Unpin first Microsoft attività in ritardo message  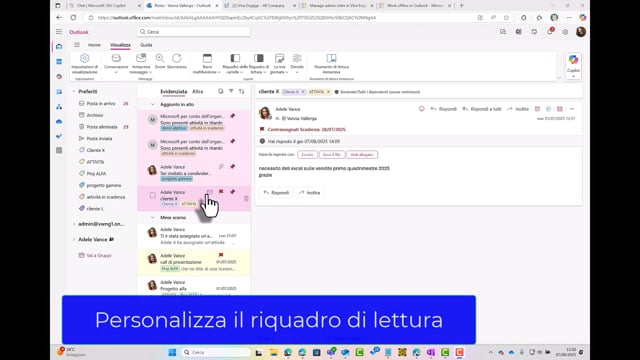click(x=233, y=116)
